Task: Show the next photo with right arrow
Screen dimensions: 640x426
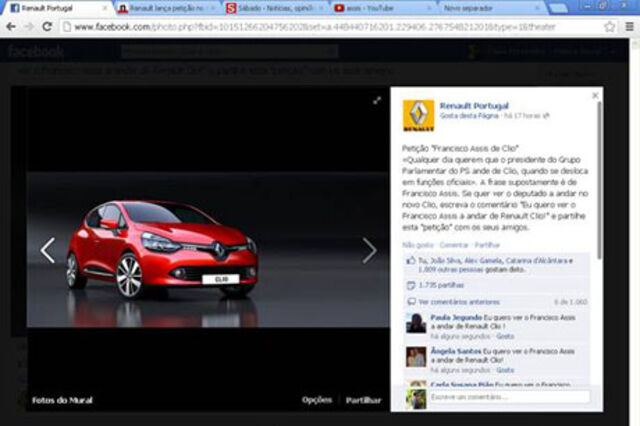Action: coord(369,250)
